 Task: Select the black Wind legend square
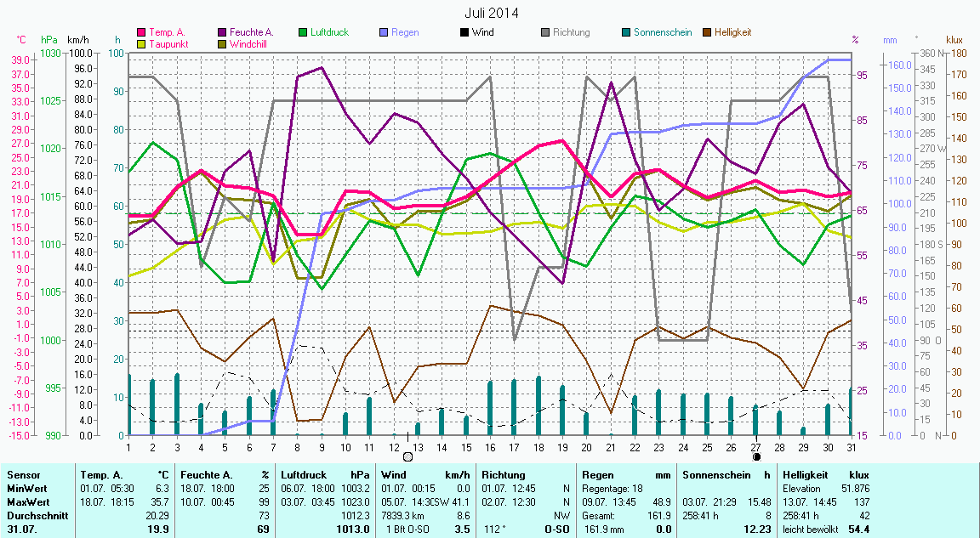tap(464, 32)
